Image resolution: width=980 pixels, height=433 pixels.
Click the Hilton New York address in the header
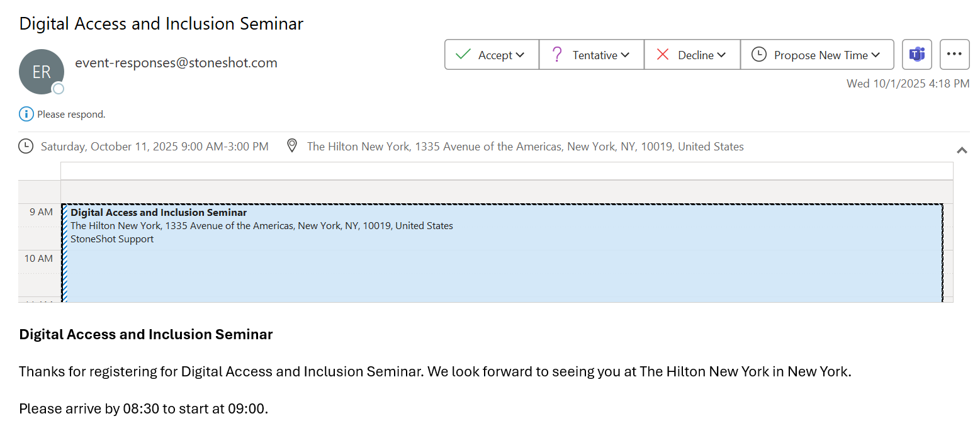pyautogui.click(x=525, y=146)
